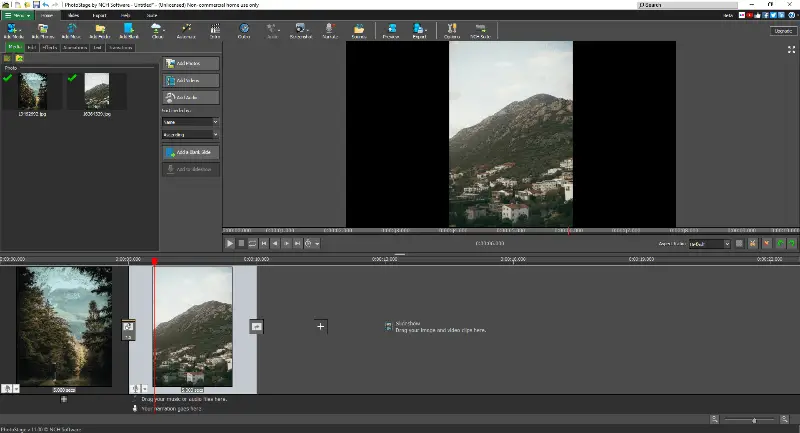Click the Add Media toolbar icon
The width and height of the screenshot is (800, 433).
tap(13, 31)
